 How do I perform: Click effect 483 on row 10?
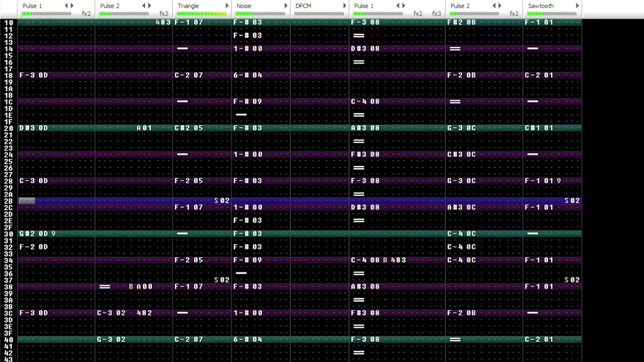tap(164, 23)
